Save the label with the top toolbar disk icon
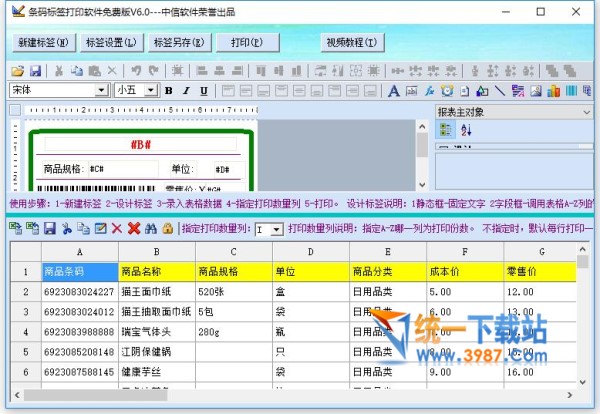This screenshot has height=414, width=600. pos(35,71)
